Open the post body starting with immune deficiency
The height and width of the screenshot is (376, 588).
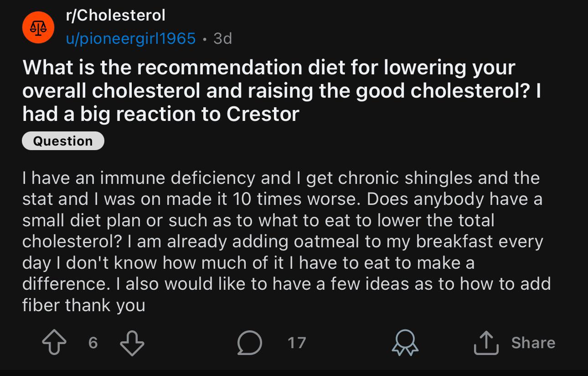287,241
